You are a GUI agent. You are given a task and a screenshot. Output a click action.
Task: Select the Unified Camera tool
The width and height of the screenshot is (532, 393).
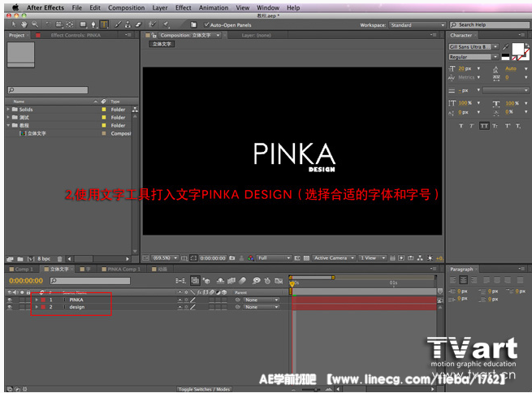click(x=58, y=24)
